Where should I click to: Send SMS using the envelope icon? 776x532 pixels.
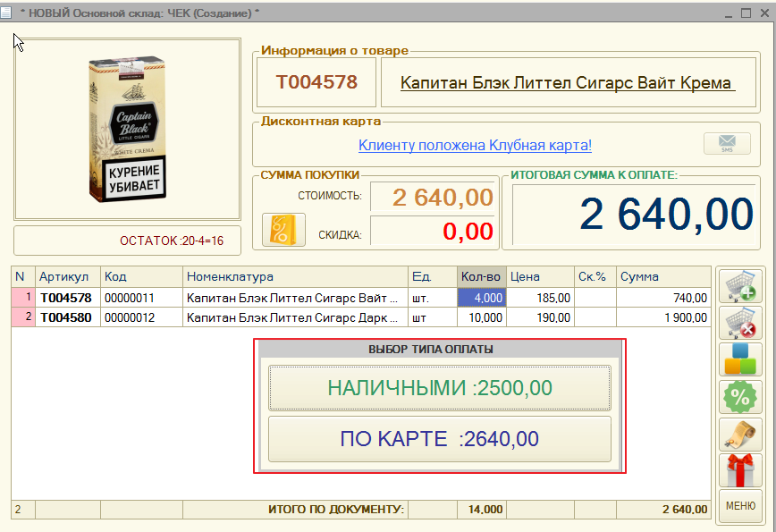coord(727,144)
